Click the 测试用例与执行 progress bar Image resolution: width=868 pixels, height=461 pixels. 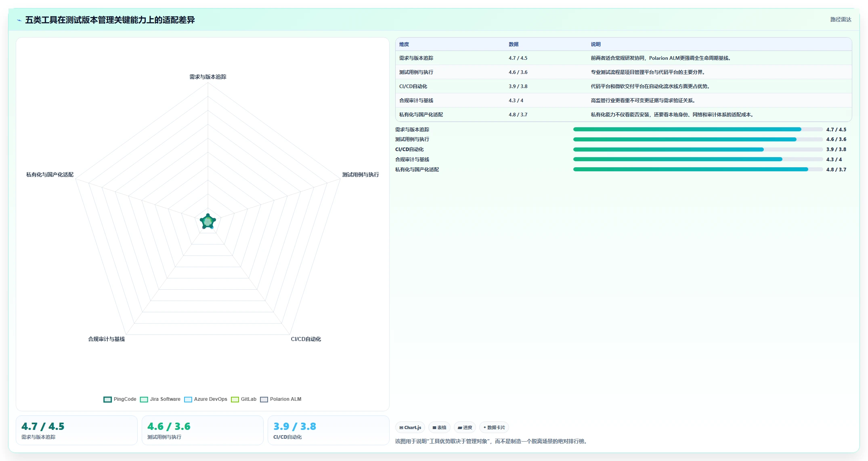[x=698, y=139]
